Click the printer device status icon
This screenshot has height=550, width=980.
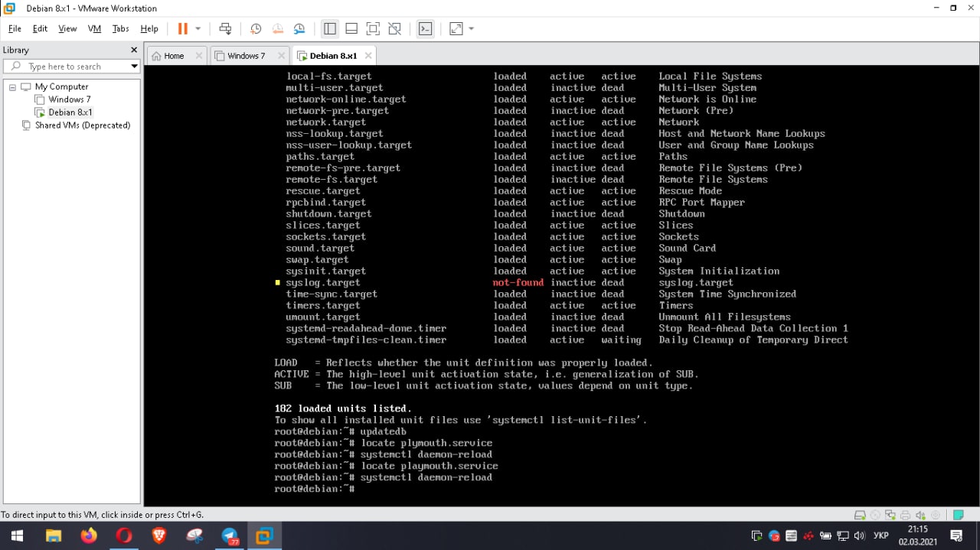coord(905,515)
